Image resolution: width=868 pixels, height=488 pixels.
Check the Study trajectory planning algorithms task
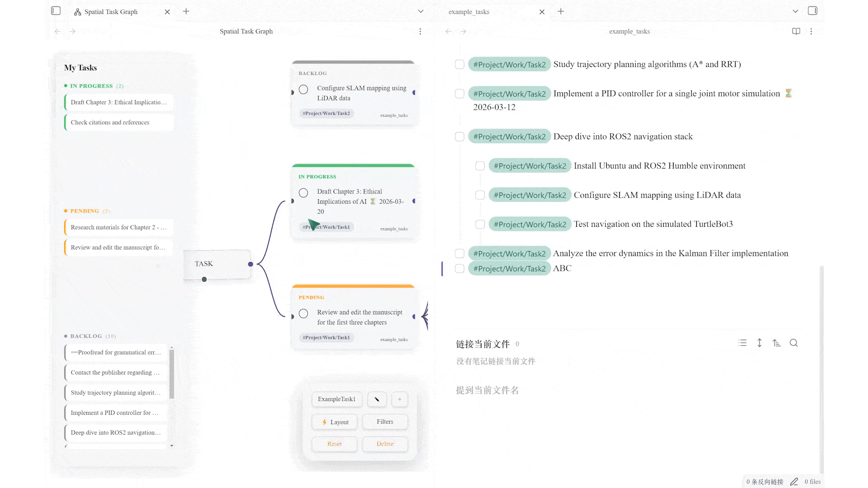click(x=459, y=65)
